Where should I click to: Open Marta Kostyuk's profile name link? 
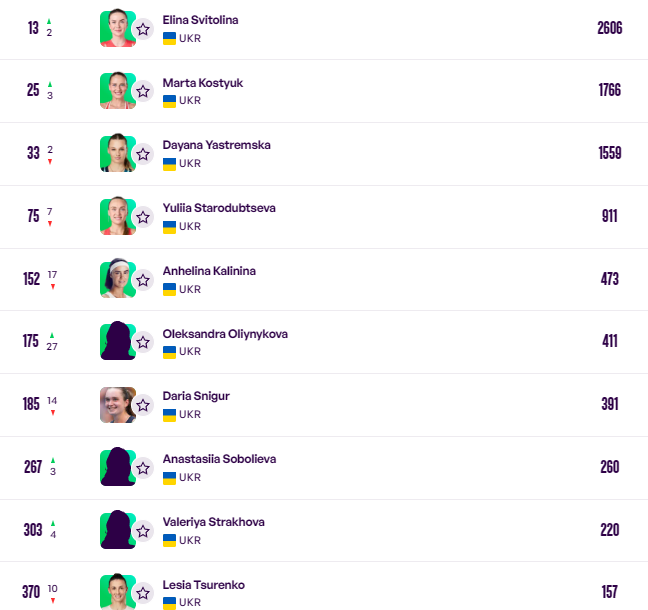point(202,83)
